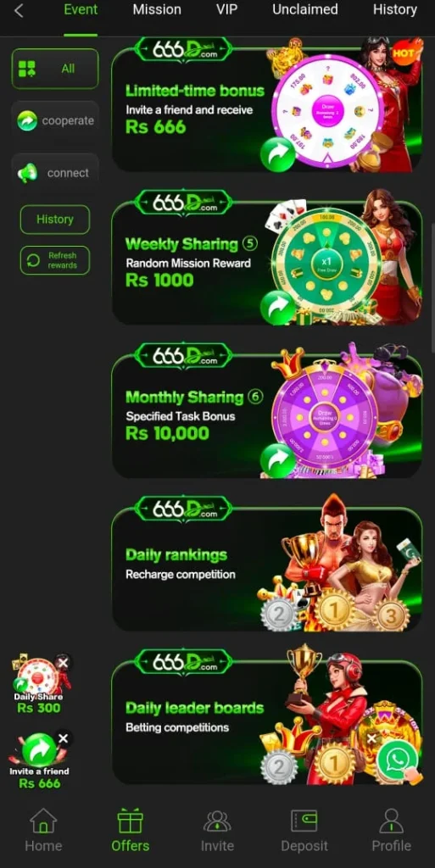Go to the Profile icon
The image size is (435, 868).
click(391, 821)
